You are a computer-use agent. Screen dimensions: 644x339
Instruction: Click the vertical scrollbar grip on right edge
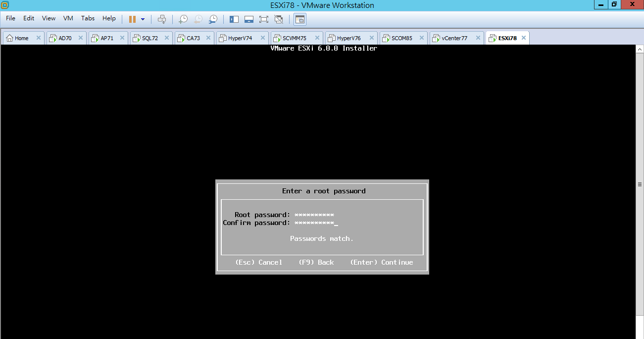pyautogui.click(x=640, y=184)
